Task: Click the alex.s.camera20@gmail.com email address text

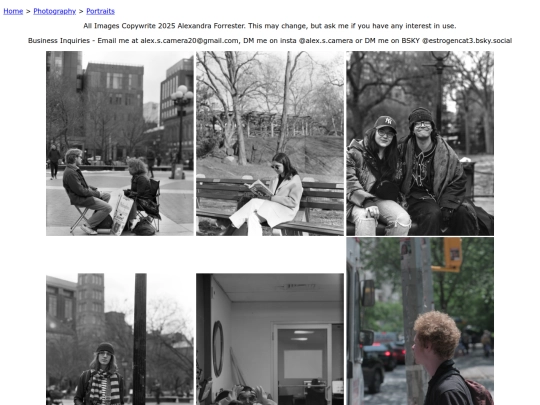Action: coord(189,41)
